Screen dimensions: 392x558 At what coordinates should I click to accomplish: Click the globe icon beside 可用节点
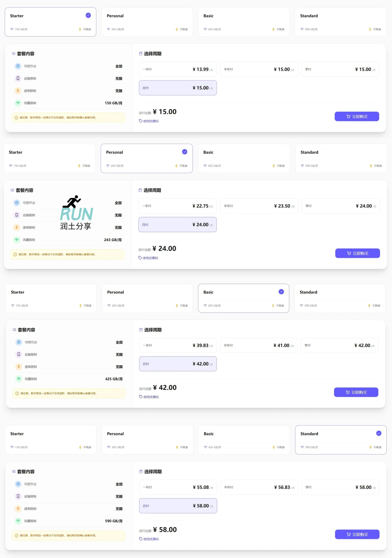click(18, 66)
